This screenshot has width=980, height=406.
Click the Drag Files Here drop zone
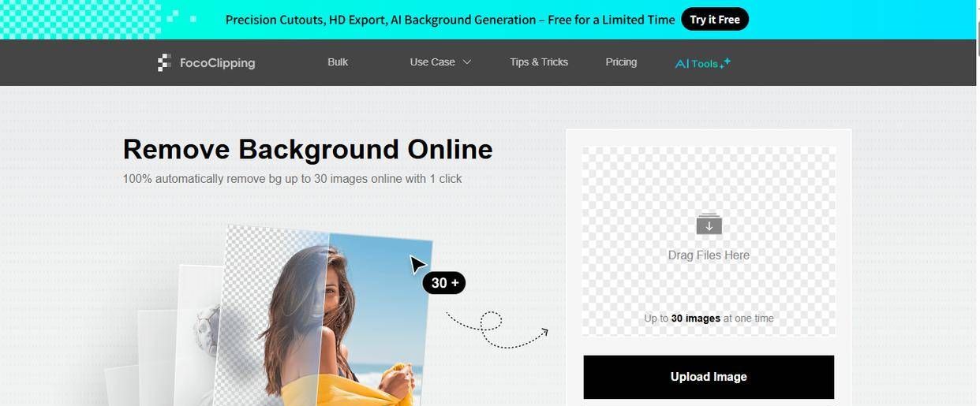[x=709, y=240]
